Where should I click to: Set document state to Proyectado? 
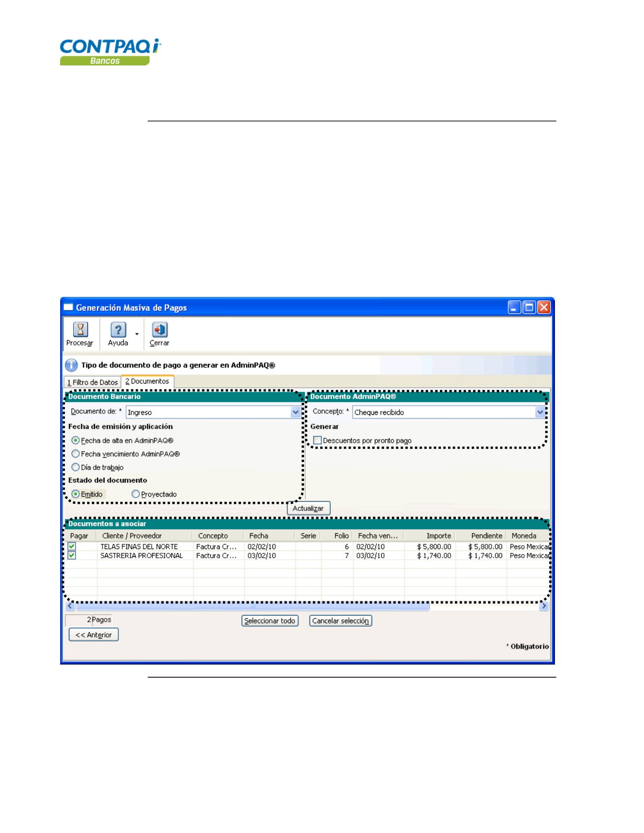[136, 494]
